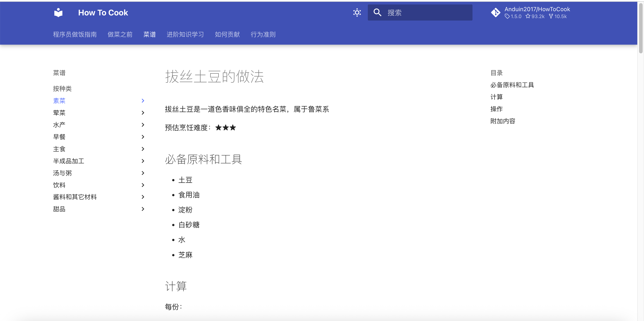Switch to the 做菜之前 tab

click(120, 34)
